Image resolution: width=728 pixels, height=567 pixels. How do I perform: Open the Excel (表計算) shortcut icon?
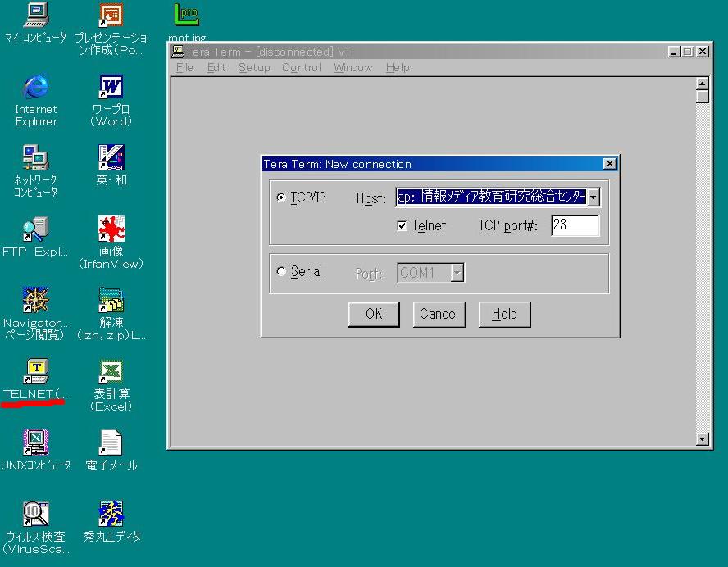[111, 372]
